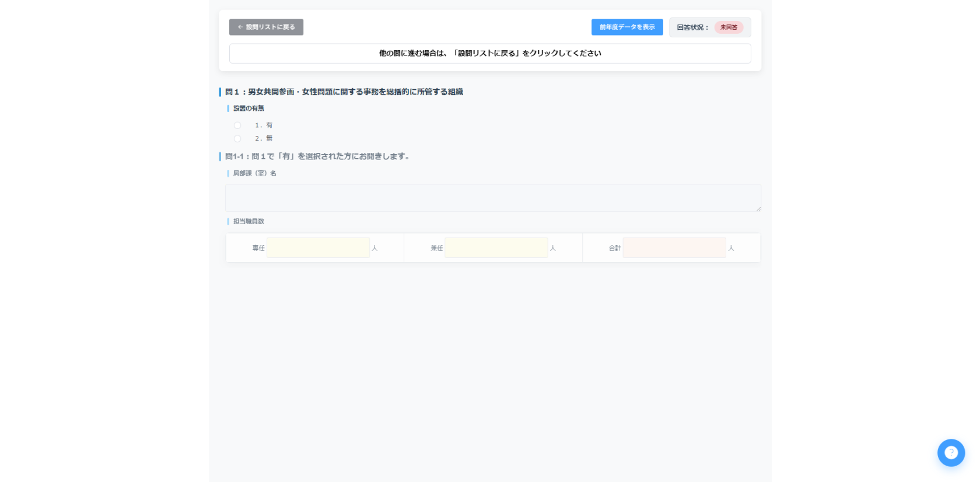The height and width of the screenshot is (482, 980).
Task: Click the notice about returning to 設問リスト
Action: (490, 53)
